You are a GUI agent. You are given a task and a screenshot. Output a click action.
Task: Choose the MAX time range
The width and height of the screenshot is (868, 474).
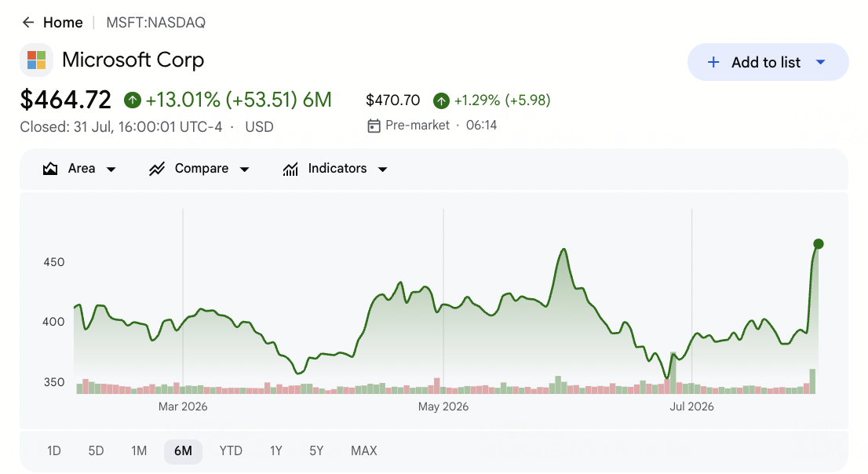tap(363, 450)
